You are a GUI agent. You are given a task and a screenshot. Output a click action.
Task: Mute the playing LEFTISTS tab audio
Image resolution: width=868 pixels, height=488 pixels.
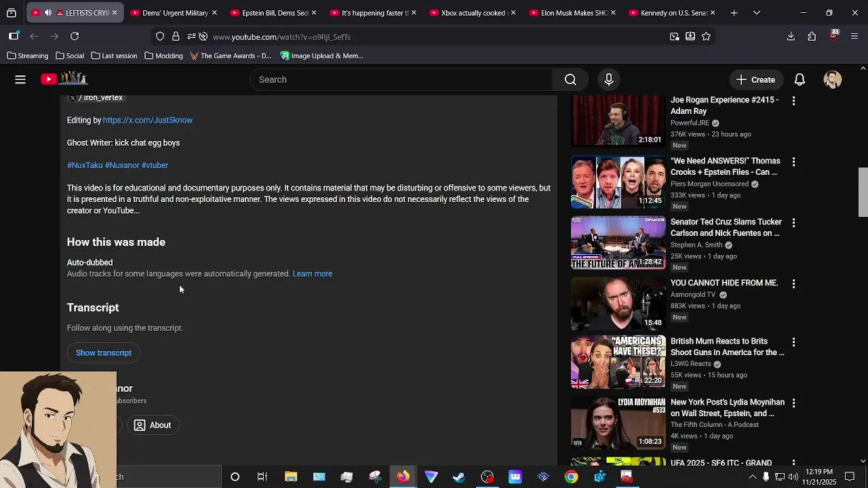coord(48,12)
